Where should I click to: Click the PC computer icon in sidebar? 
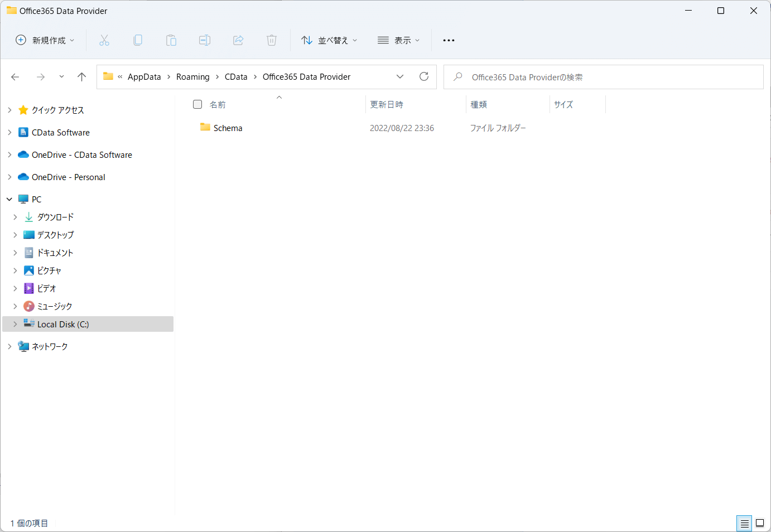pyautogui.click(x=23, y=199)
